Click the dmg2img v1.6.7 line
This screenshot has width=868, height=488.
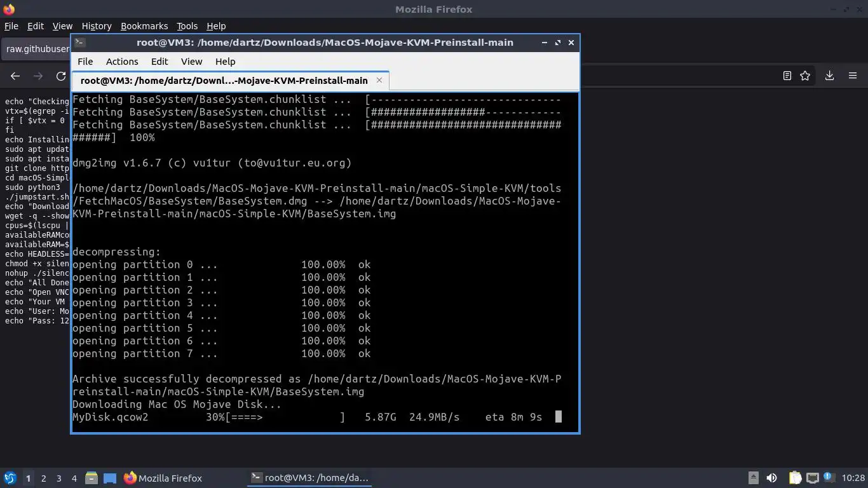pyautogui.click(x=212, y=163)
